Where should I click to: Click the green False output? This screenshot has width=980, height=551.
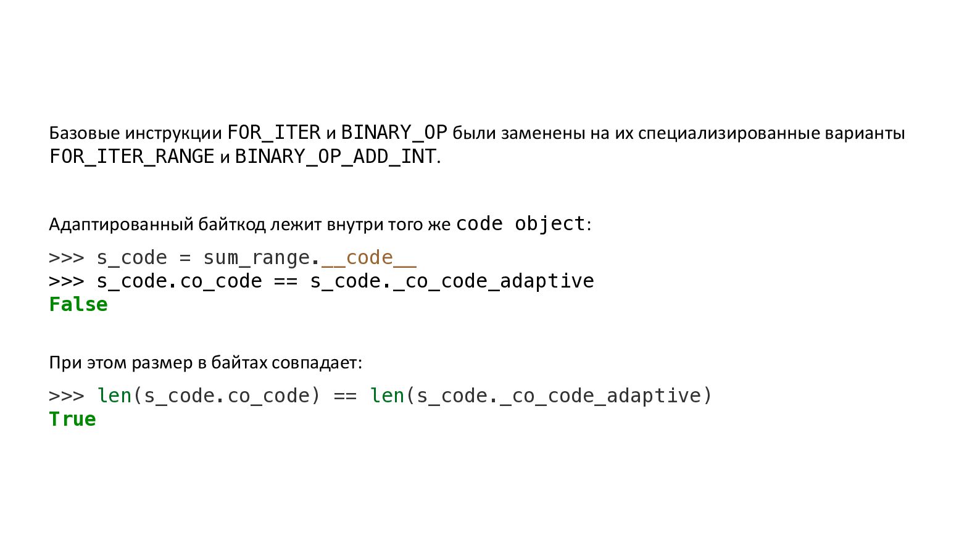[78, 304]
